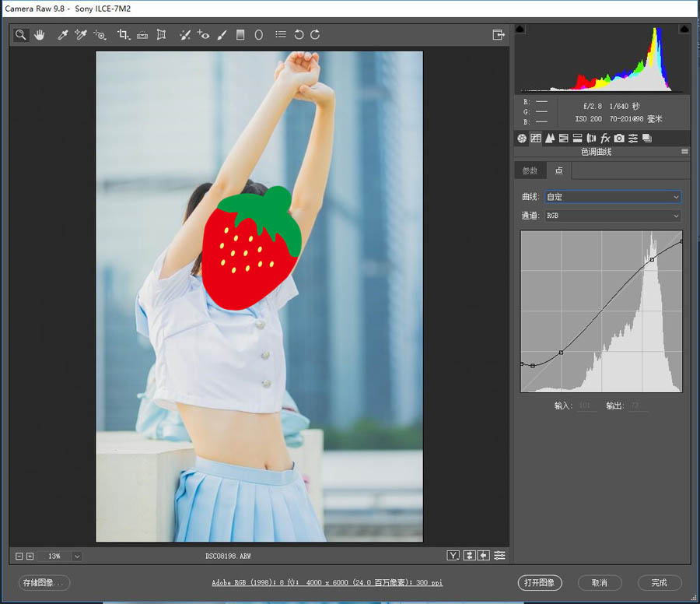Open the Effects (fx) panel
Screen dimensions: 700x604
605,138
